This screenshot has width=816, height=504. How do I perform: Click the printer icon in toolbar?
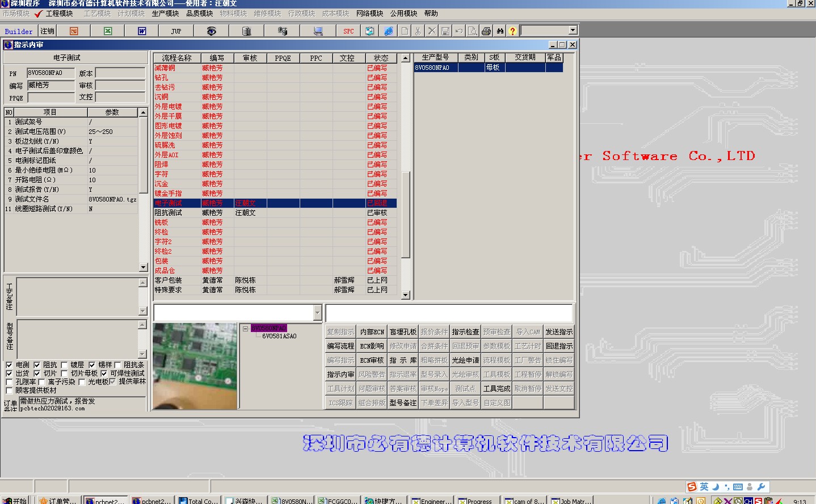pyautogui.click(x=486, y=31)
